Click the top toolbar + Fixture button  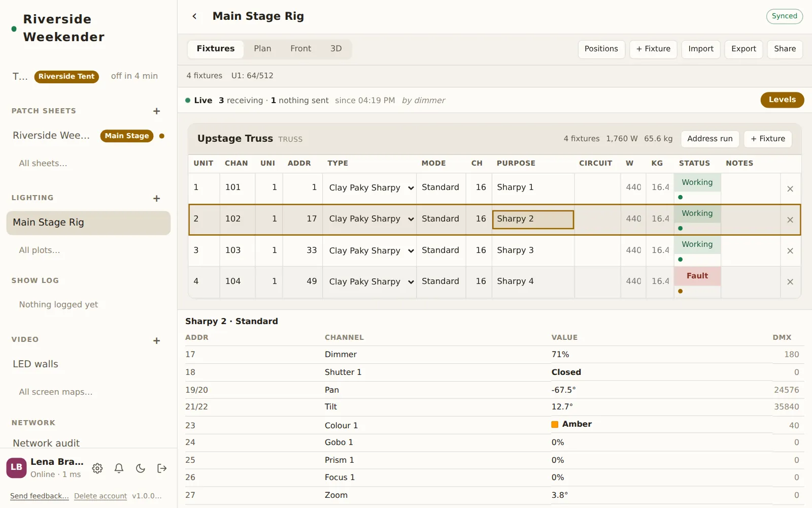[x=653, y=49]
